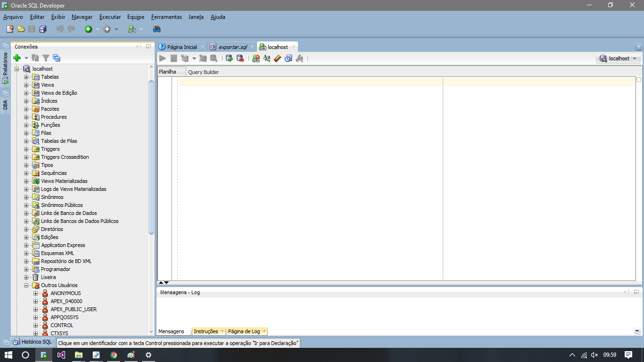Click the Schema Browser icon in Conexões
This screenshot has width=644, height=362.
[57, 58]
